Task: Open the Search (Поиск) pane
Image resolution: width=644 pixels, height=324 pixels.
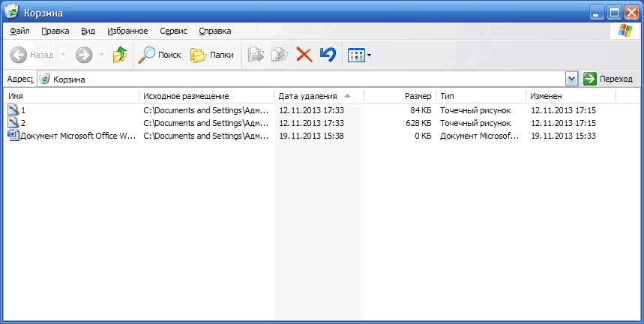Action: [160, 55]
